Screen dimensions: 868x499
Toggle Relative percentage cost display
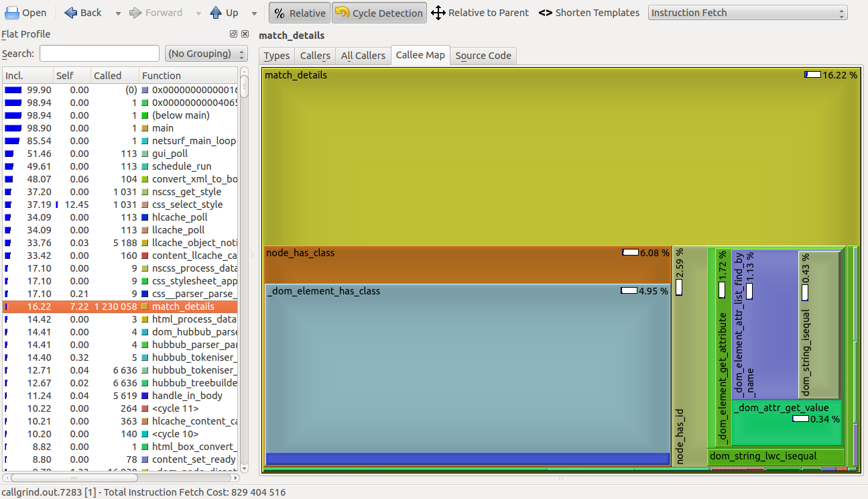[x=300, y=13]
